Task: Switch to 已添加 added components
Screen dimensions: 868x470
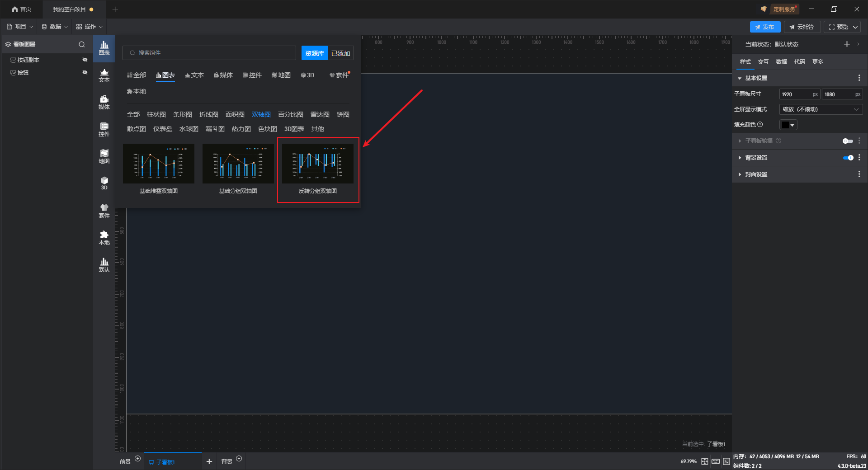Action: tap(340, 53)
